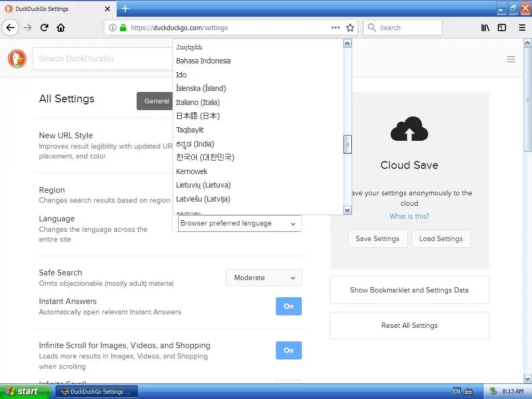Focus the Search DuckDuckGo input box

103,59
